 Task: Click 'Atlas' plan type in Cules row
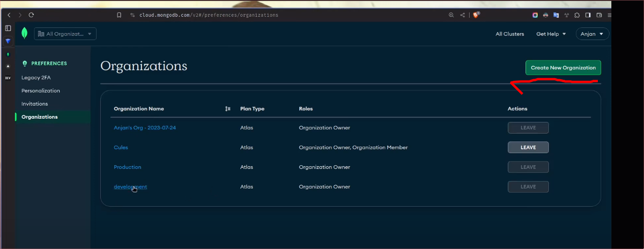(247, 148)
